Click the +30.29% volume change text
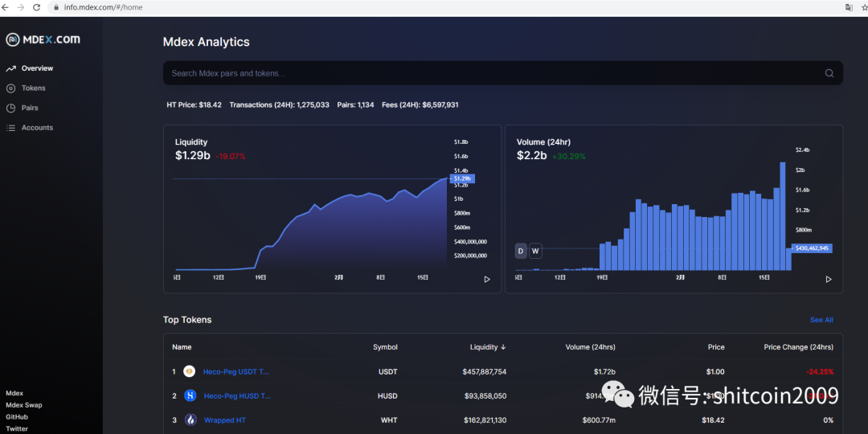 click(x=569, y=157)
